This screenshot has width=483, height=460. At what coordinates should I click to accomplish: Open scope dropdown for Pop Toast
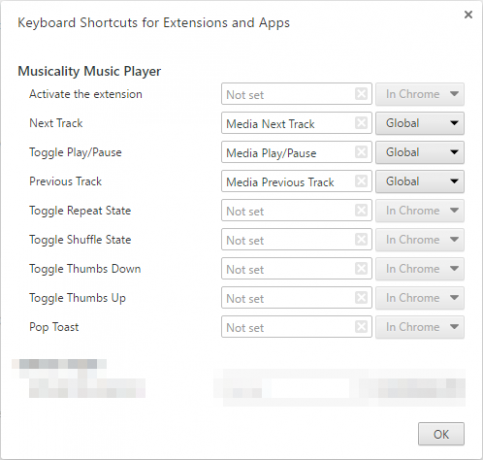point(420,327)
